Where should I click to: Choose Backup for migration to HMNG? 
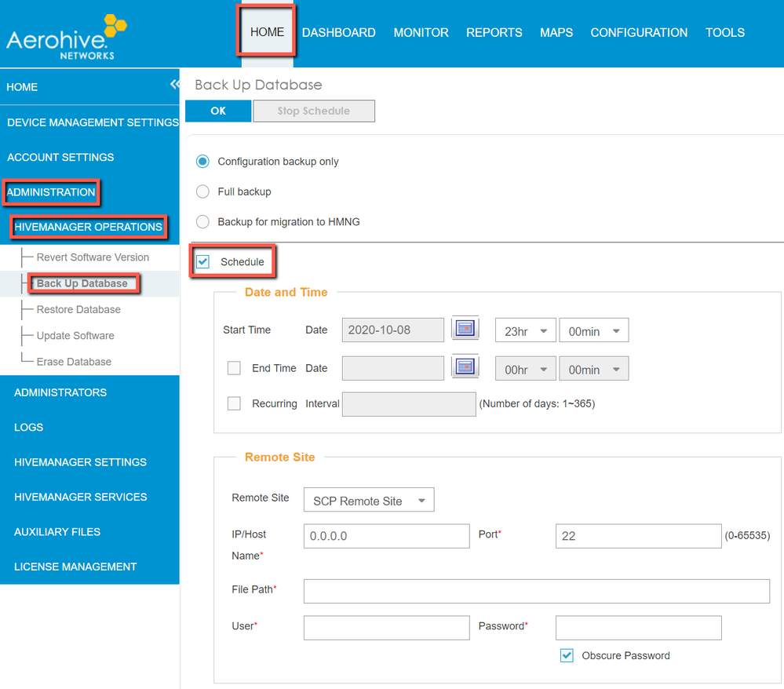tap(202, 221)
